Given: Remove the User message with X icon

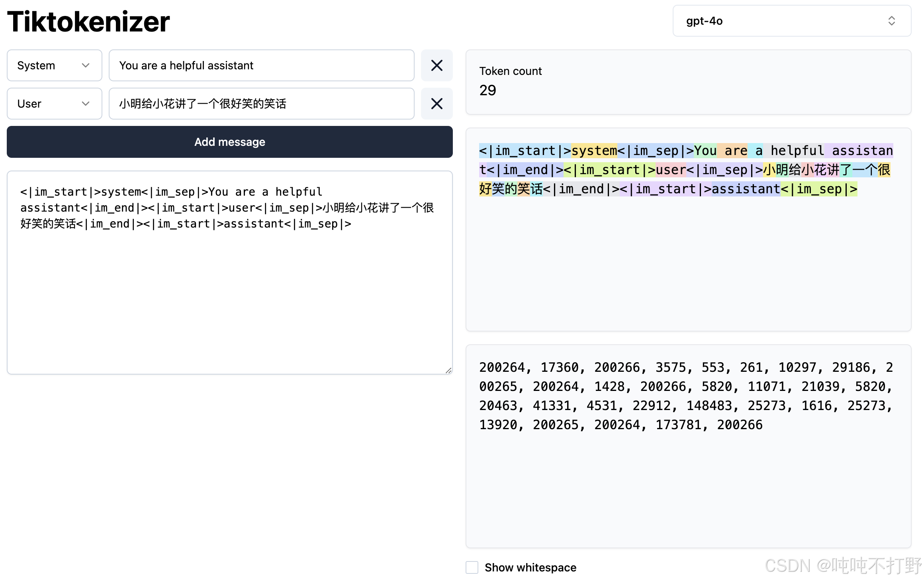Looking at the screenshot, I should [x=437, y=104].
